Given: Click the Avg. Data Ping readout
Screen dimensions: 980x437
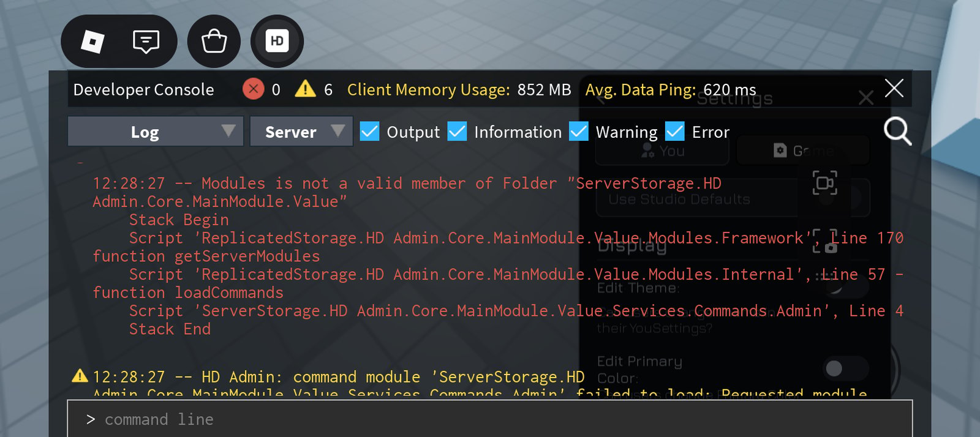Looking at the screenshot, I should click(x=671, y=90).
